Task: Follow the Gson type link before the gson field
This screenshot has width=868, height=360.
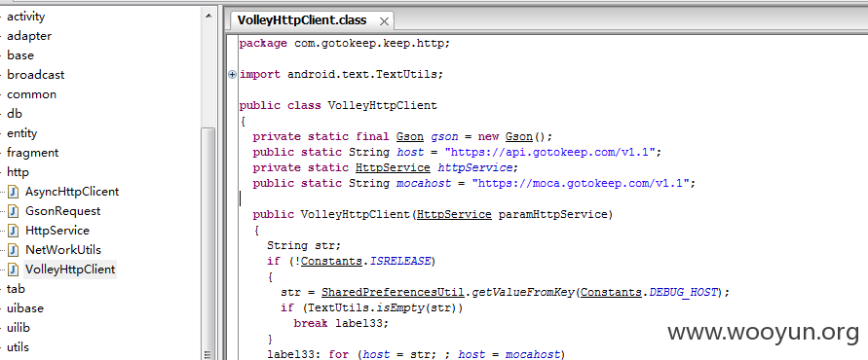Action: [x=410, y=136]
